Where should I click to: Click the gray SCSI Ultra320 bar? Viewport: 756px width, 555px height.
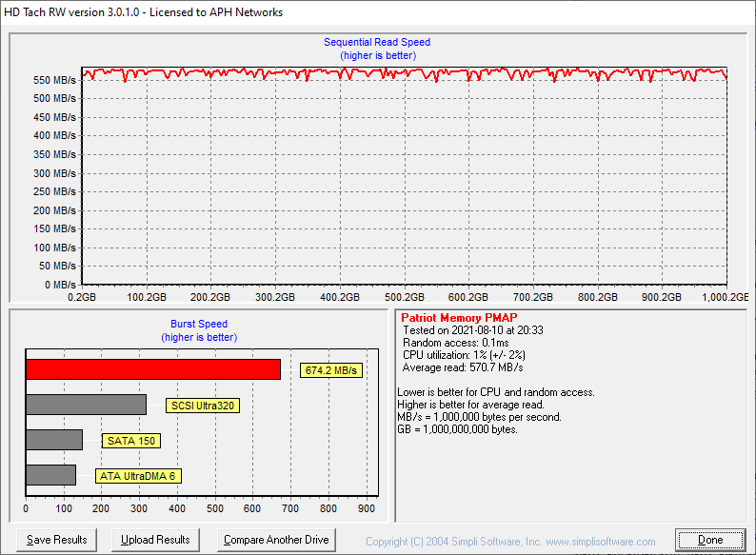(x=86, y=405)
